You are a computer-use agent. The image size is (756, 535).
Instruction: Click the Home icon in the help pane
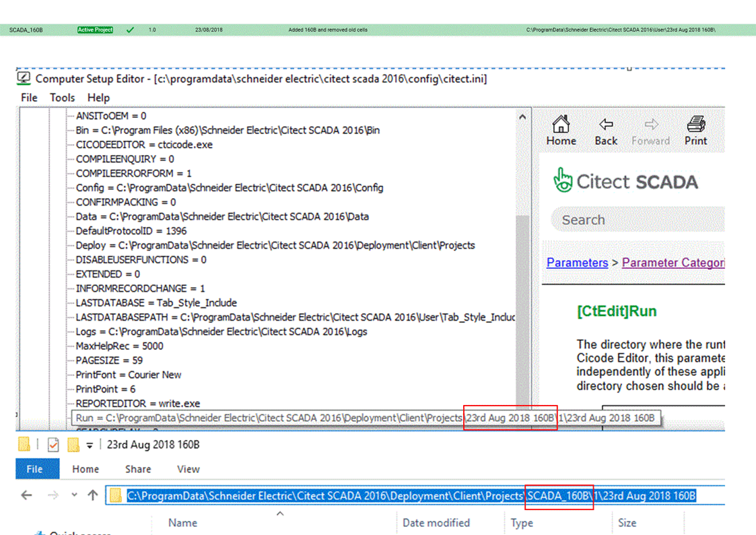coord(561,125)
